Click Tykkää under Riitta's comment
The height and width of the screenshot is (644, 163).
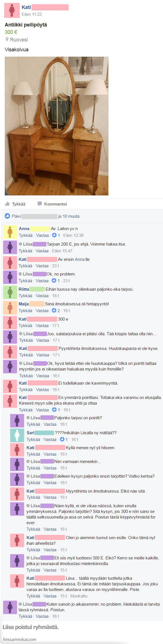pyautogui.click(x=25, y=295)
